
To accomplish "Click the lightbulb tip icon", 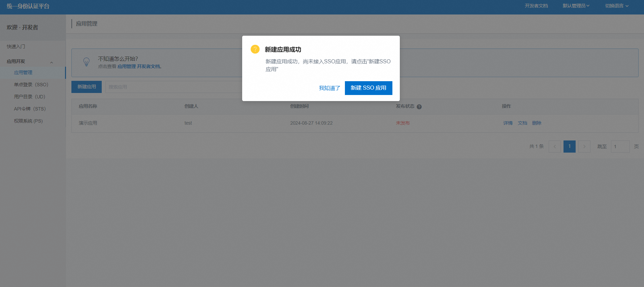I will click(87, 62).
